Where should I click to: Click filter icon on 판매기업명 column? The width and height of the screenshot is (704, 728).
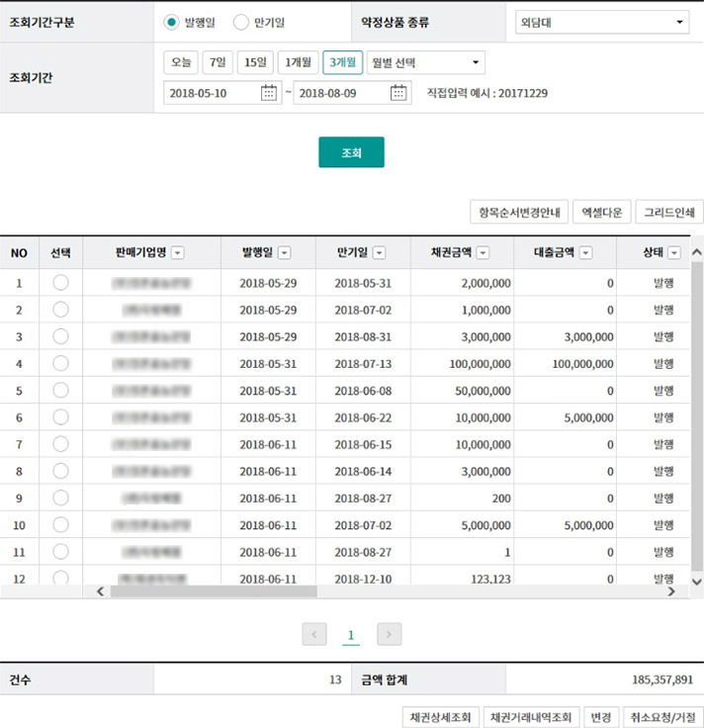pyautogui.click(x=178, y=253)
